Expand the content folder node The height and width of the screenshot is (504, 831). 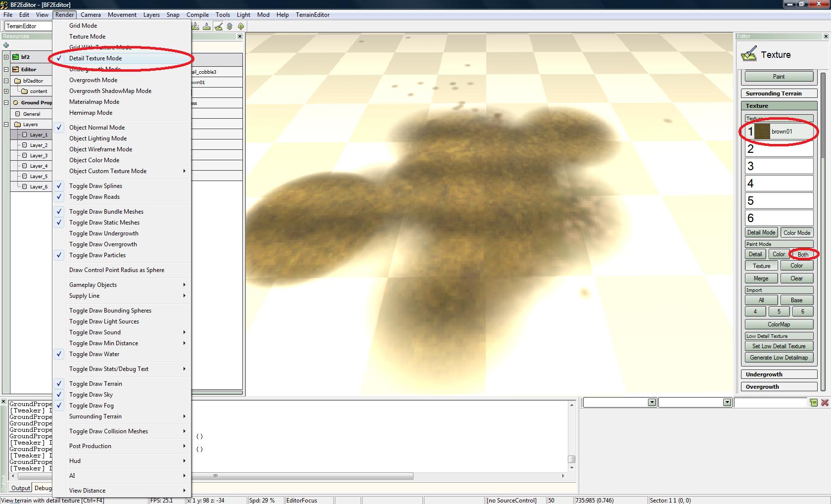pyautogui.click(x=6, y=91)
